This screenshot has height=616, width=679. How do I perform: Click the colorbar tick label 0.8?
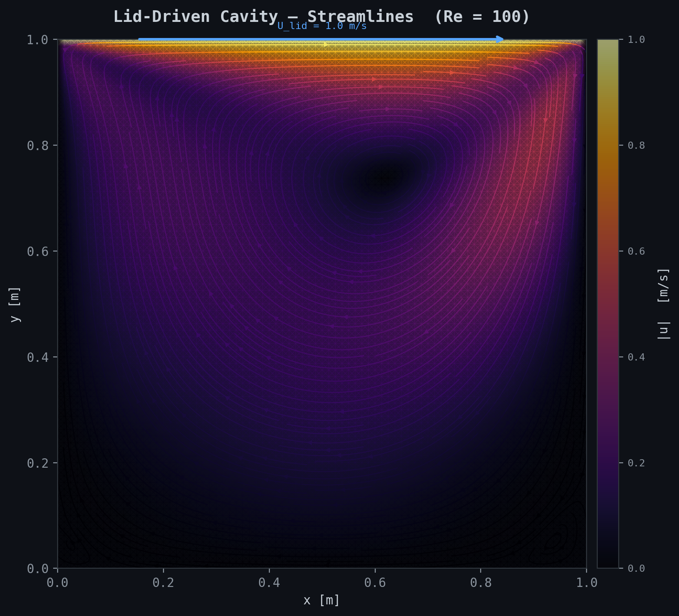[x=637, y=145]
